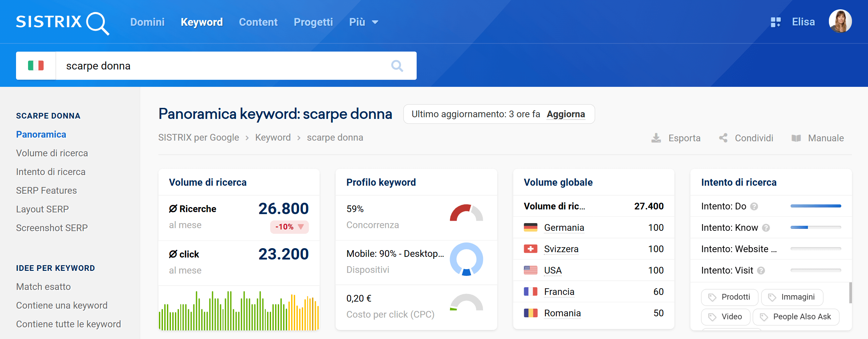Click the Condividi share icon

[723, 138]
